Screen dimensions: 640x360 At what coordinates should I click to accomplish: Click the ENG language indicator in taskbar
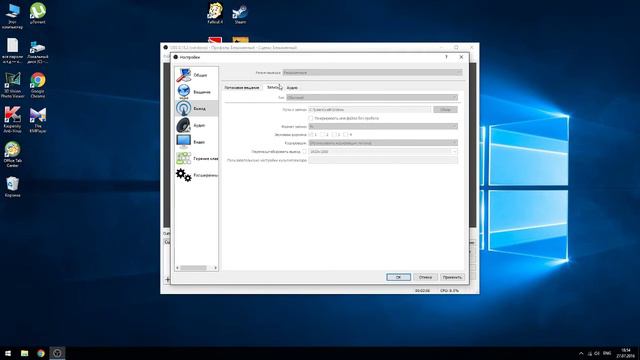pos(607,353)
